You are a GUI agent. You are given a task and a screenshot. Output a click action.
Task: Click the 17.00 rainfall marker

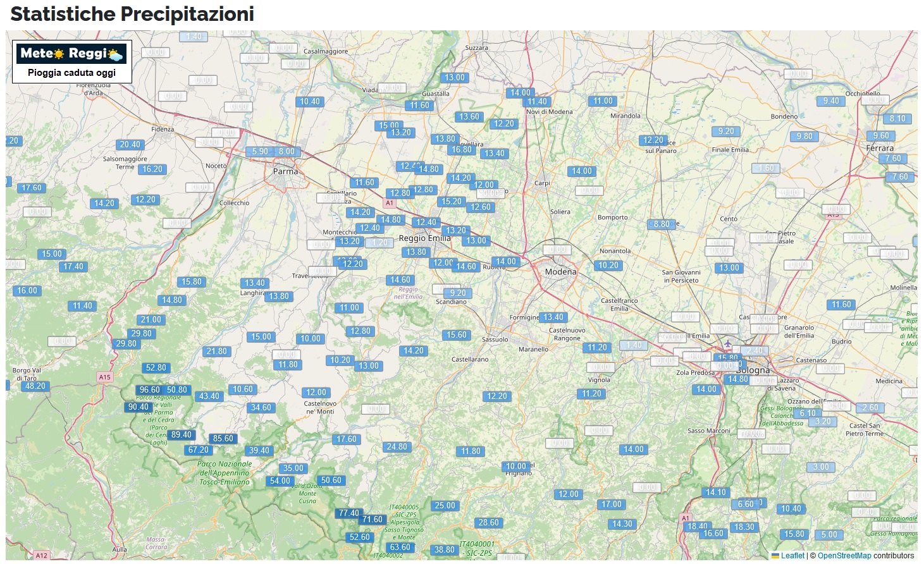(x=612, y=505)
